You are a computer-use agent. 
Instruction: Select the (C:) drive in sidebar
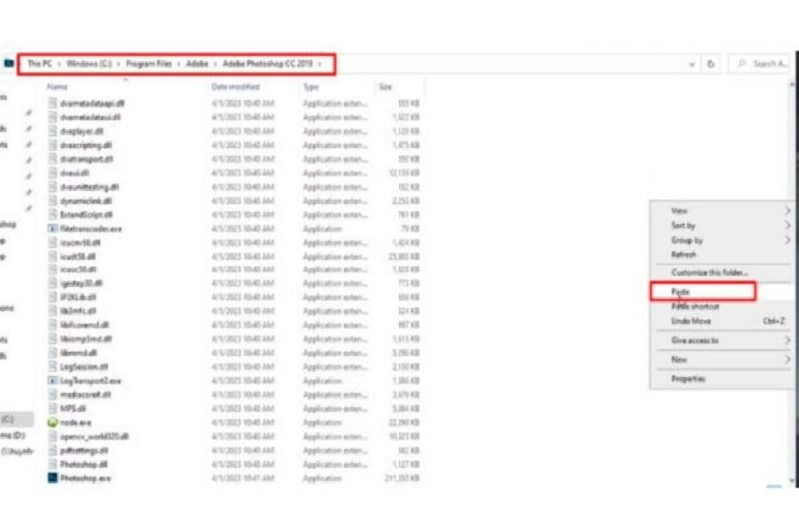coord(15,419)
